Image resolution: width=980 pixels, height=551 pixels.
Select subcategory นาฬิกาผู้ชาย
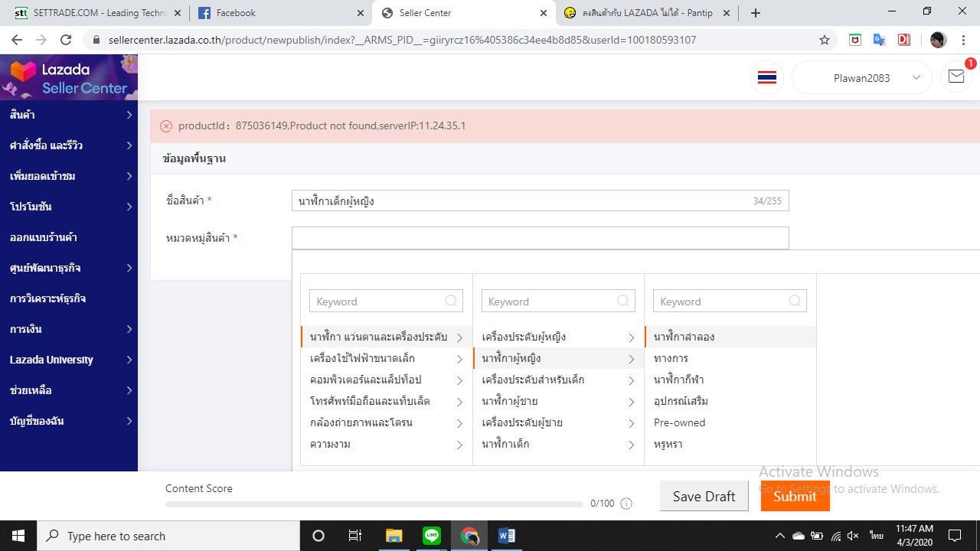(x=558, y=401)
